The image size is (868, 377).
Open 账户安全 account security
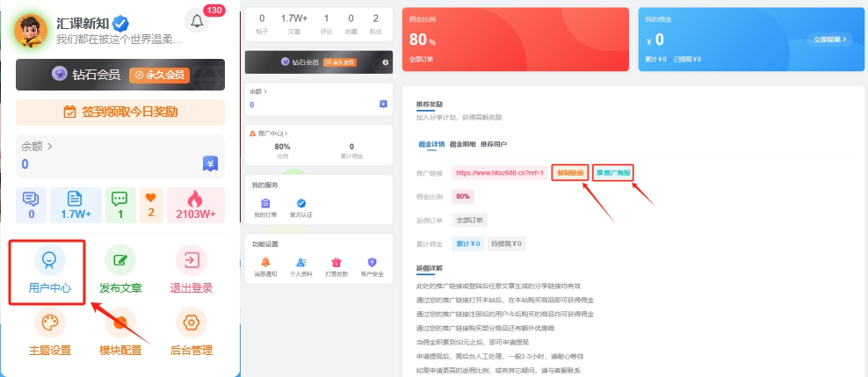pos(372,267)
